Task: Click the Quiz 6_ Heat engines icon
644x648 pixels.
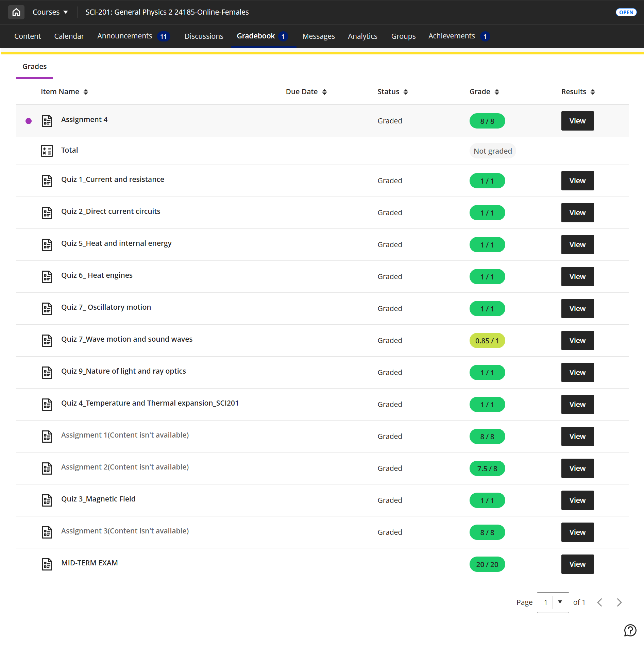Action: (x=47, y=277)
